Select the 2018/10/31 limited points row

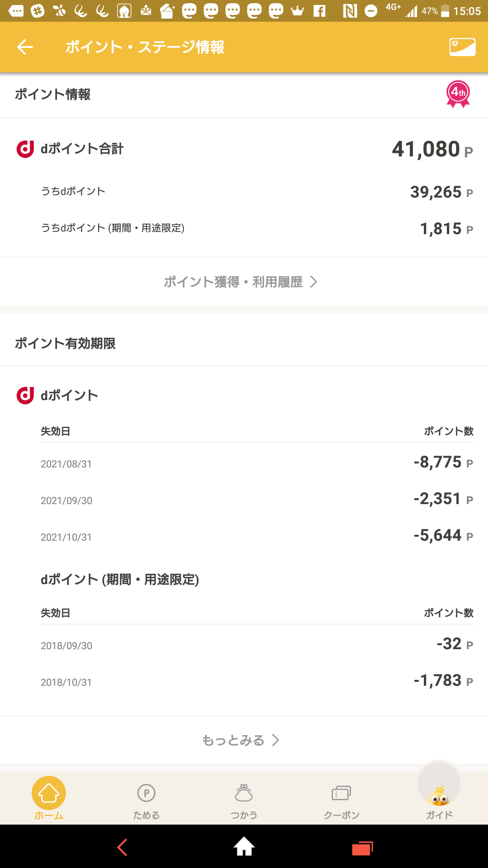(257, 682)
